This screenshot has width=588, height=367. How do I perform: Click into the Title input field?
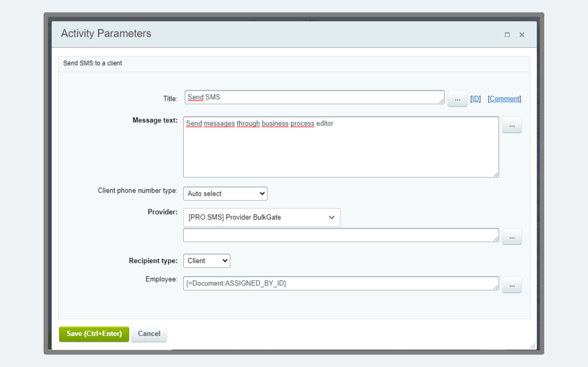pyautogui.click(x=313, y=97)
